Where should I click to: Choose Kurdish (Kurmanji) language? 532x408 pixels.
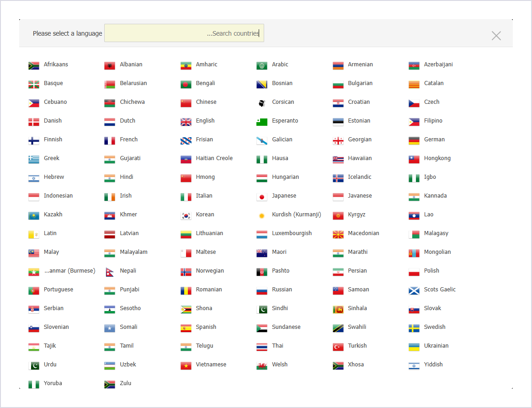click(297, 215)
